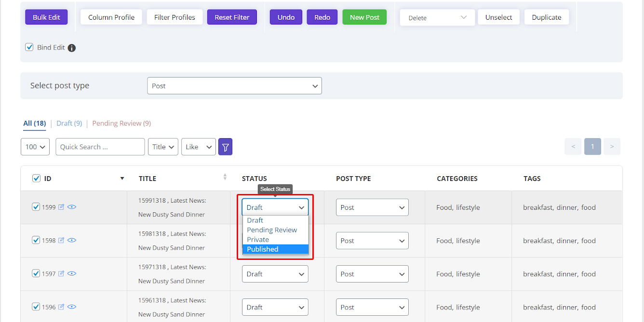Click the breakfast, dinner, food tags of post 1596
Image resolution: width=644 pixels, height=322 pixels.
pyautogui.click(x=559, y=307)
